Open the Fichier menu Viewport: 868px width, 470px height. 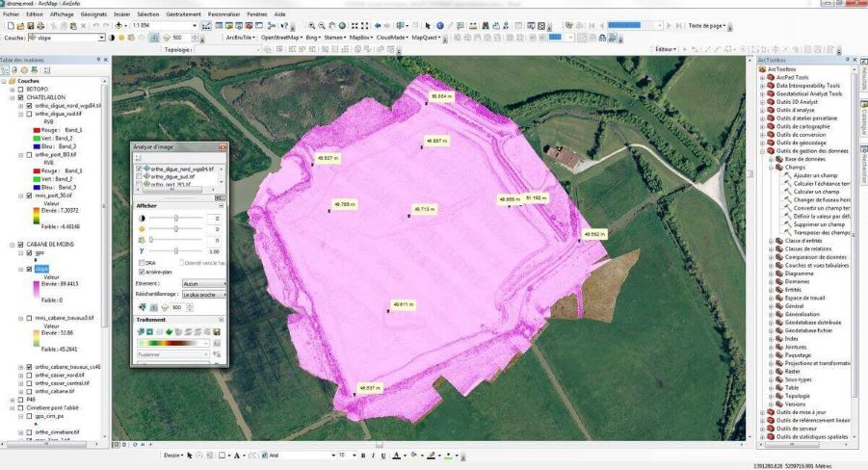click(x=11, y=13)
